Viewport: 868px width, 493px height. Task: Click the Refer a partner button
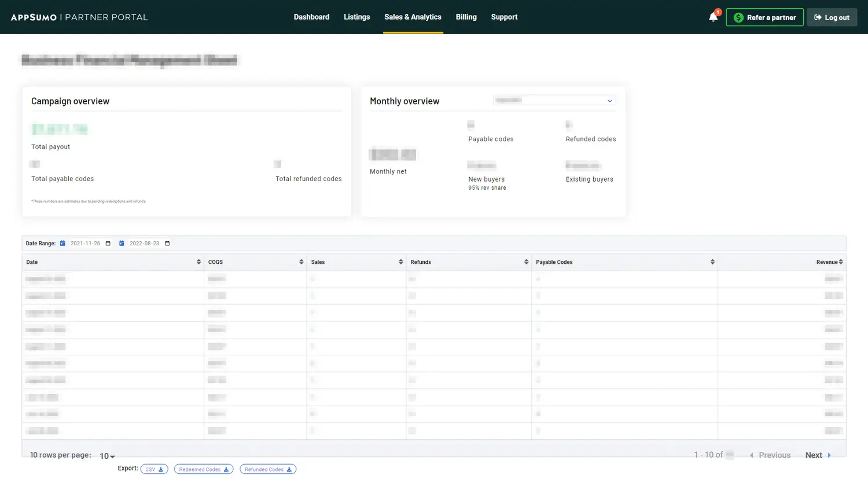pos(764,17)
